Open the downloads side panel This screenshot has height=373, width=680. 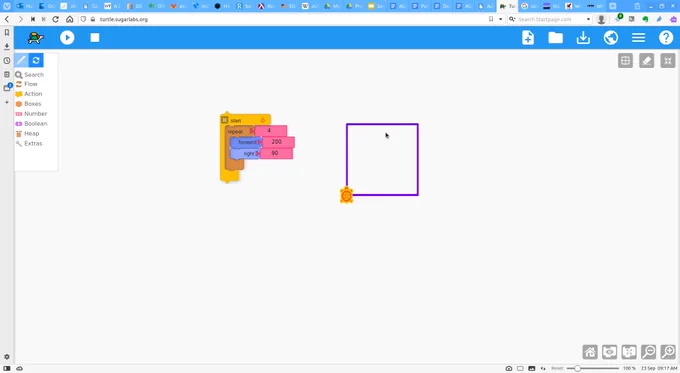pyautogui.click(x=7, y=46)
